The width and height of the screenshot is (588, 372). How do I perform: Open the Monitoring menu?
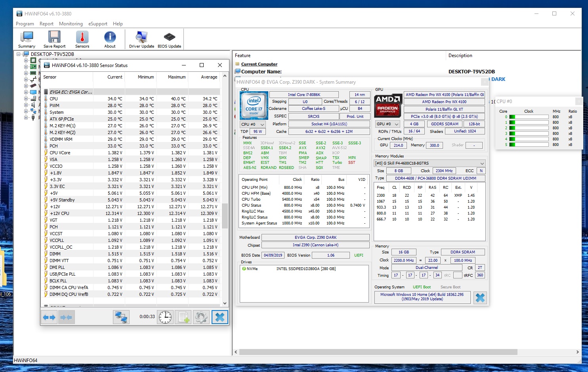click(x=71, y=24)
